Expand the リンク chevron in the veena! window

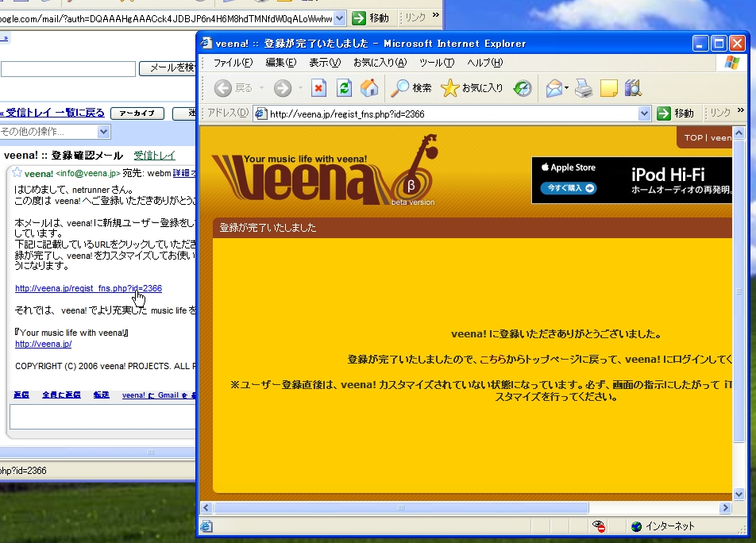point(741,111)
